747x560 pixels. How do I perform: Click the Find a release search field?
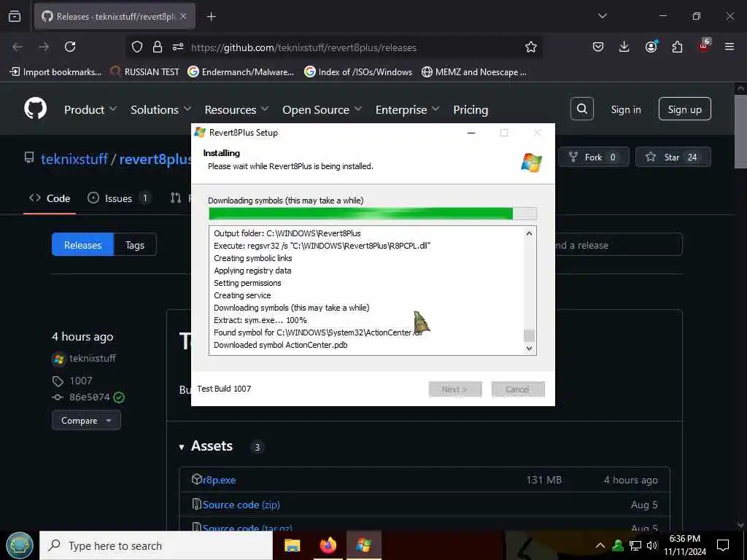[x=619, y=245]
